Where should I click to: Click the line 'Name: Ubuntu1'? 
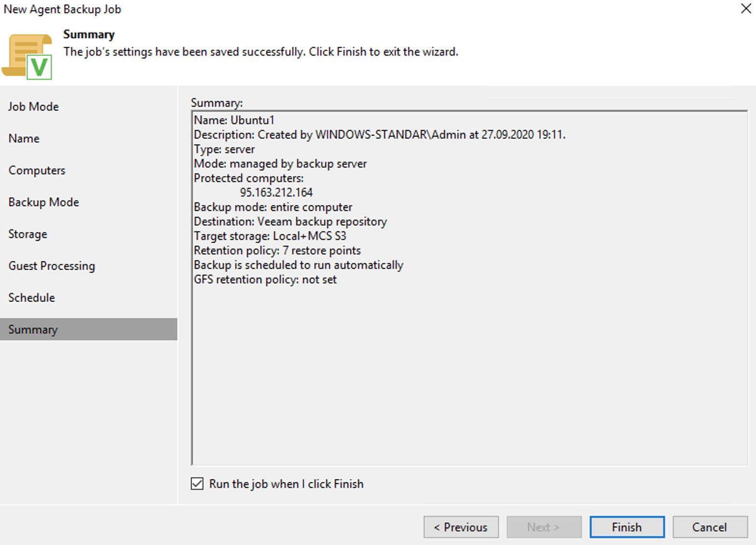[234, 120]
